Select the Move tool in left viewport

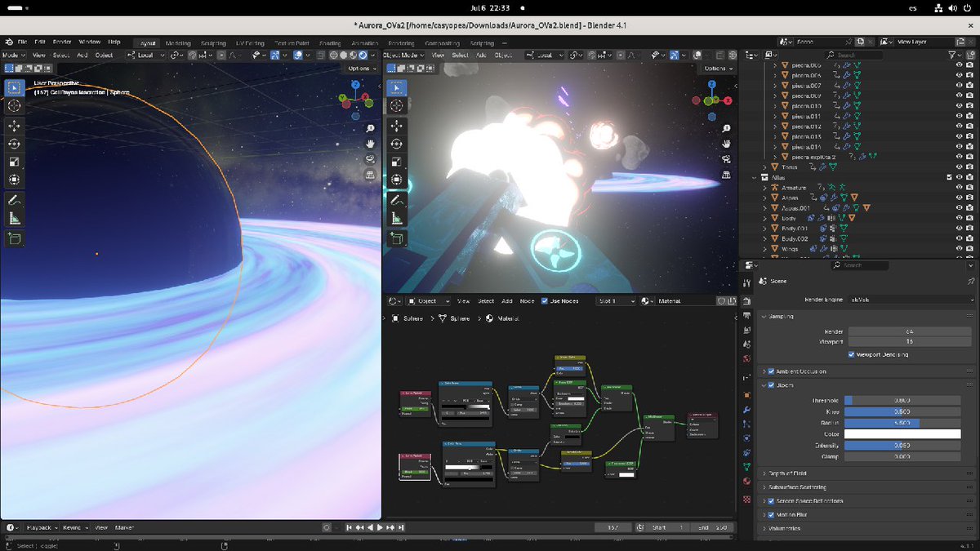pyautogui.click(x=15, y=126)
